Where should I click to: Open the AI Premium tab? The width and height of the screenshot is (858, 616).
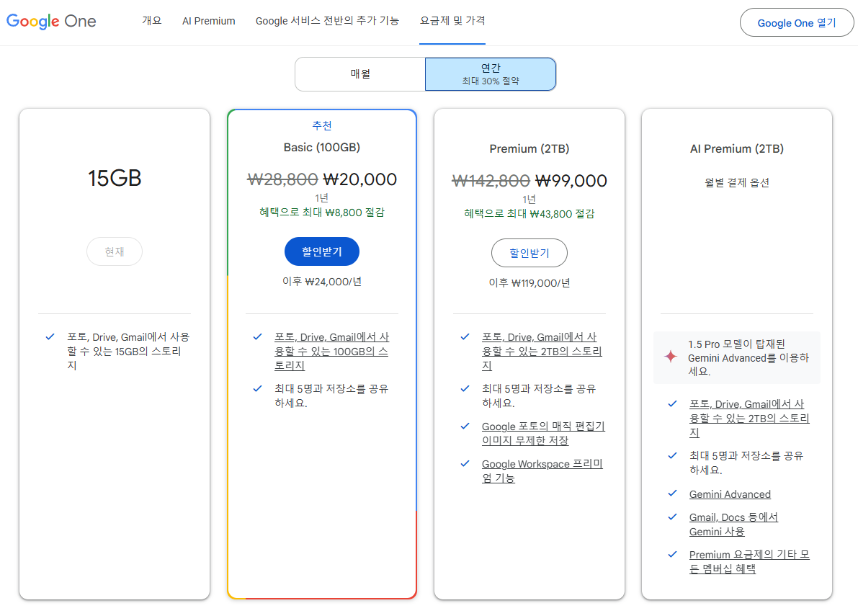208,21
